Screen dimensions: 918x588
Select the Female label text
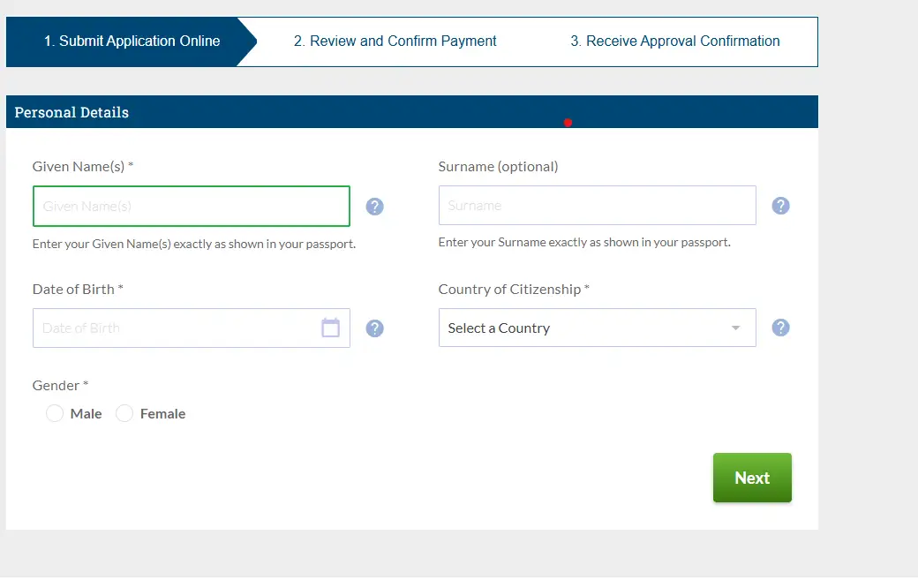pos(162,413)
